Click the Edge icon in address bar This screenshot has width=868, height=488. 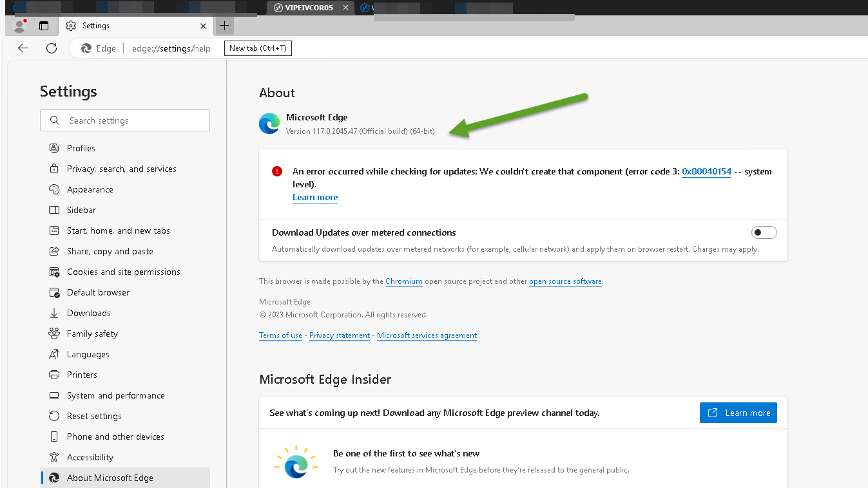pyautogui.click(x=86, y=48)
